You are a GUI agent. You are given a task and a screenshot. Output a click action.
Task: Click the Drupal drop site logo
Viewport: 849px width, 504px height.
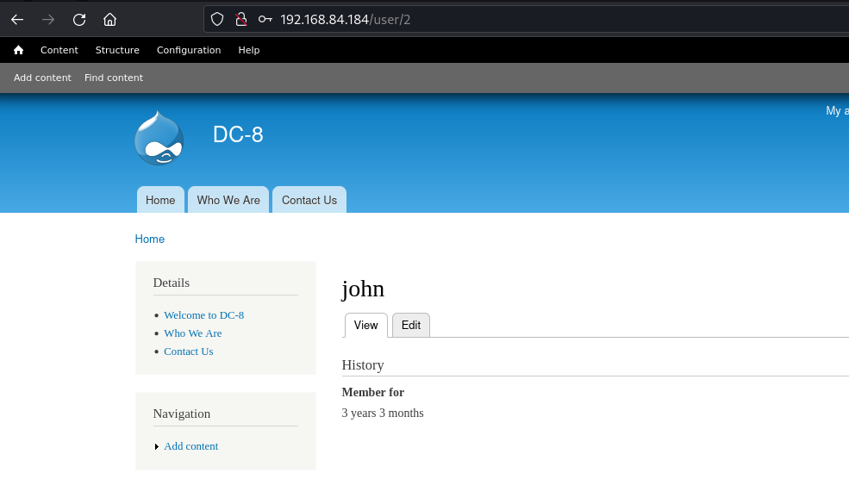159,138
